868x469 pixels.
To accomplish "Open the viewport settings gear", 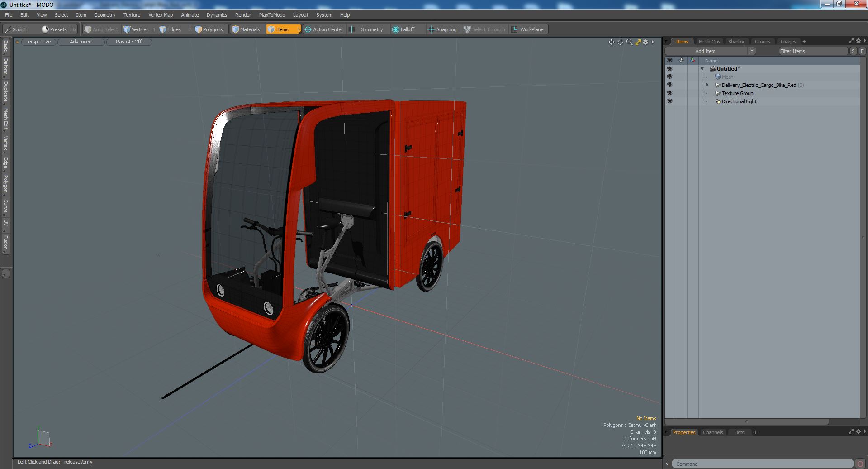I will [x=645, y=42].
